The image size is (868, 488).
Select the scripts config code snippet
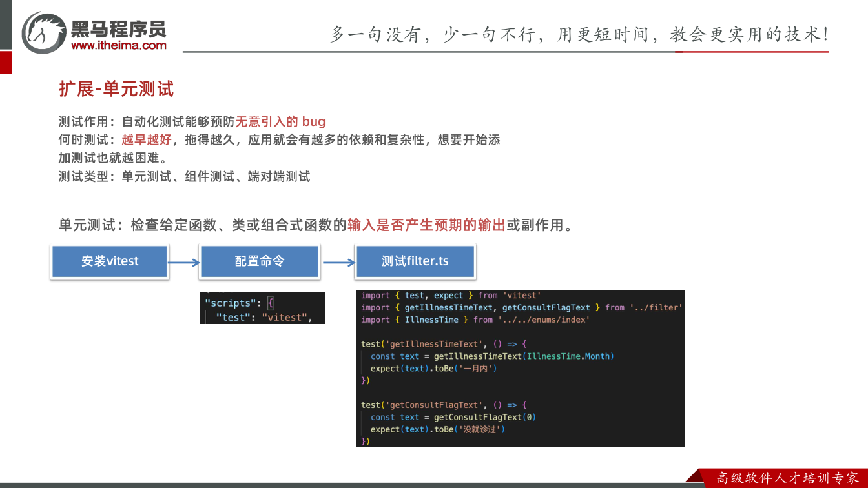262,308
